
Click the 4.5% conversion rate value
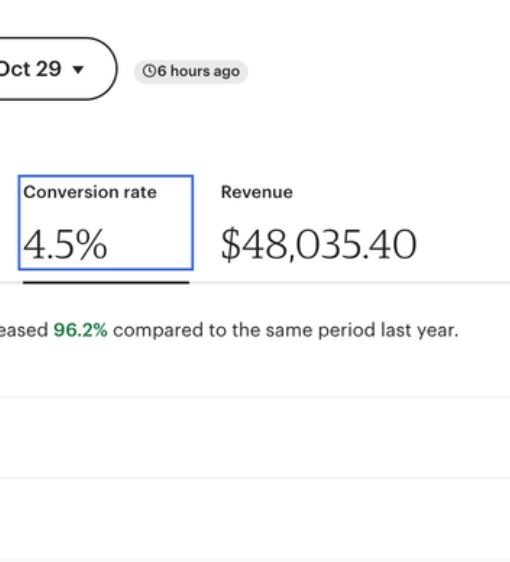(x=65, y=245)
